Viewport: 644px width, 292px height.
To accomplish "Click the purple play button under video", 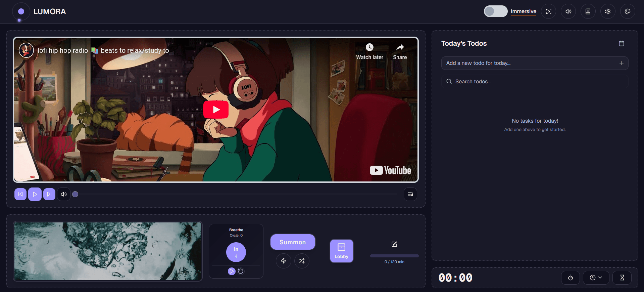I will click(35, 194).
